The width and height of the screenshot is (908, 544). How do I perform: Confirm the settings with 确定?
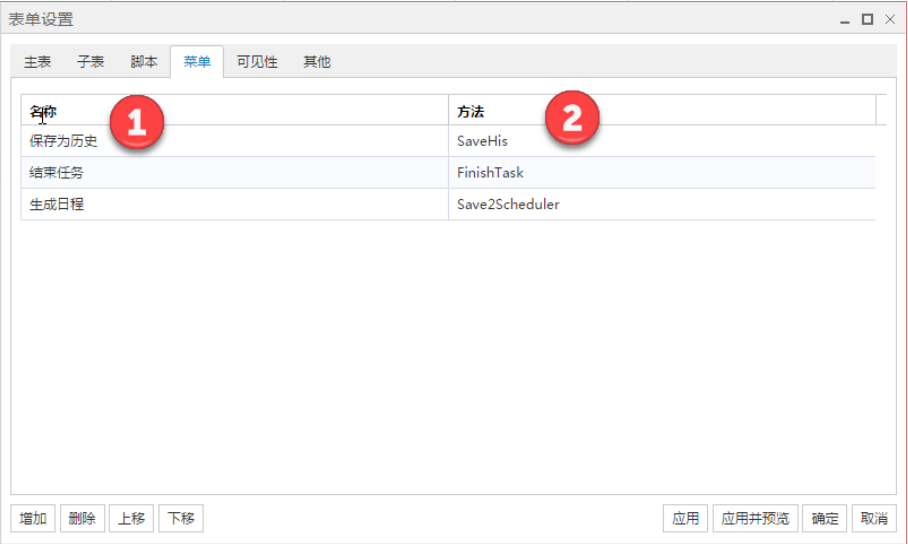[x=825, y=518]
